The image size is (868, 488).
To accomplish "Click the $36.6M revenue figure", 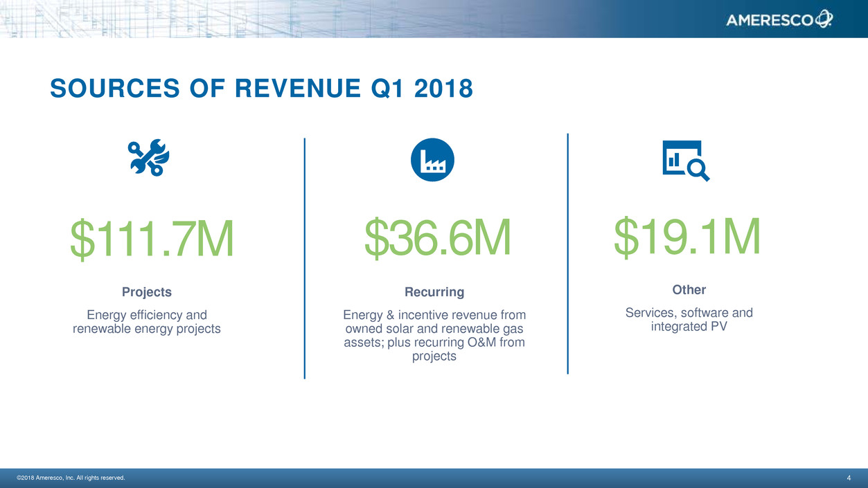I will [437, 237].
